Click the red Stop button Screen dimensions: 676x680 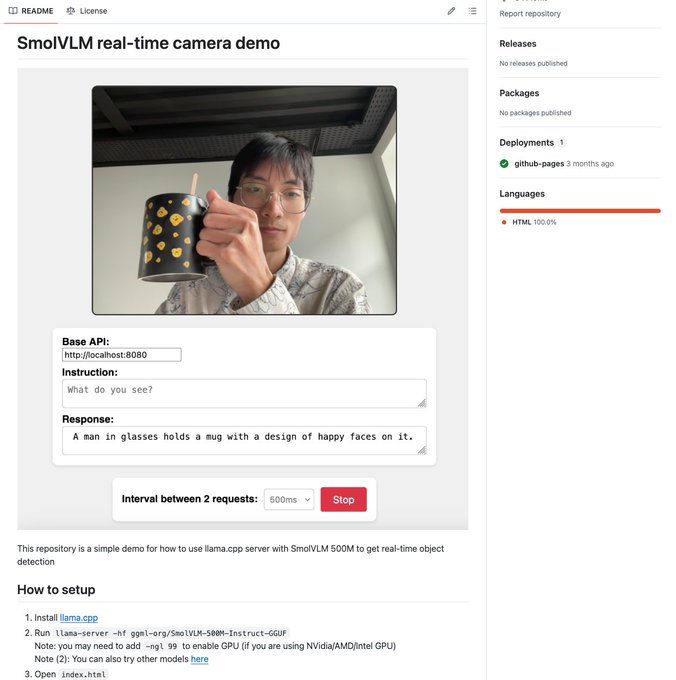click(x=343, y=500)
